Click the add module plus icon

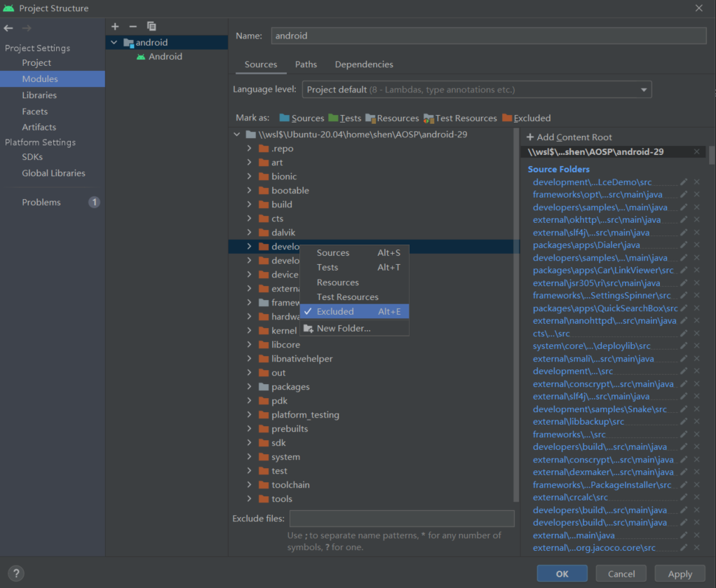114,26
